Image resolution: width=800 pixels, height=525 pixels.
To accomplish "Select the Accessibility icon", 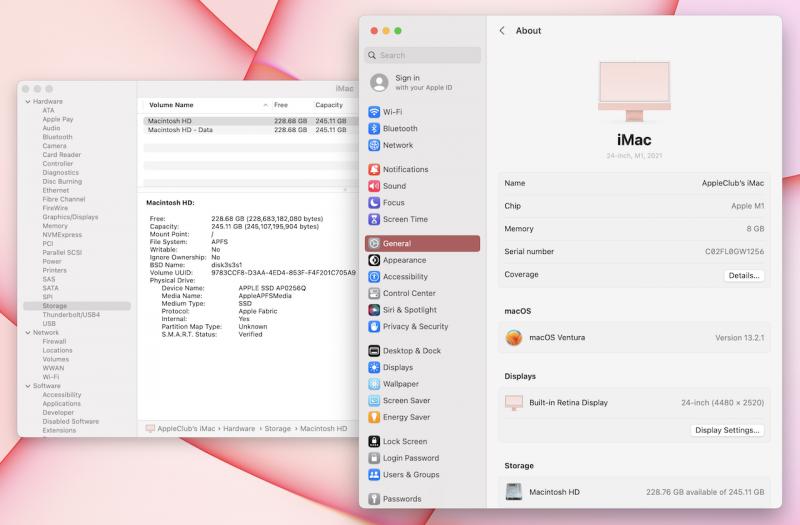I will click(374, 277).
